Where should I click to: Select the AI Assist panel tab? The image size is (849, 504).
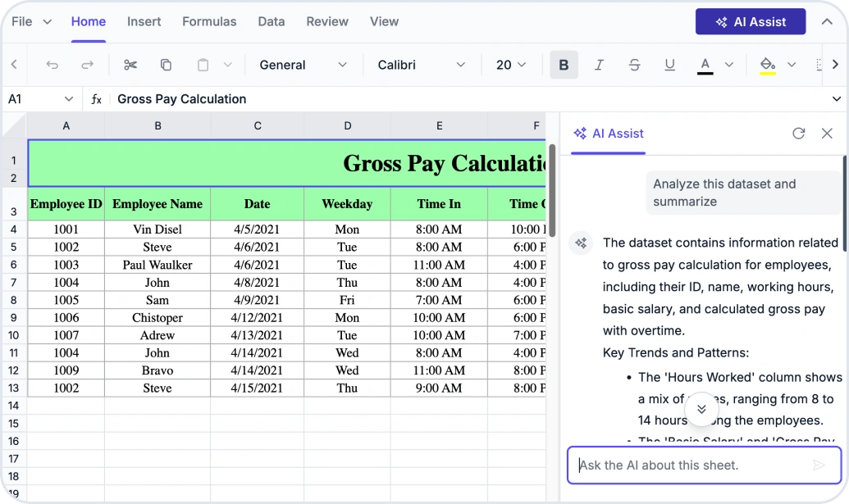coord(609,134)
